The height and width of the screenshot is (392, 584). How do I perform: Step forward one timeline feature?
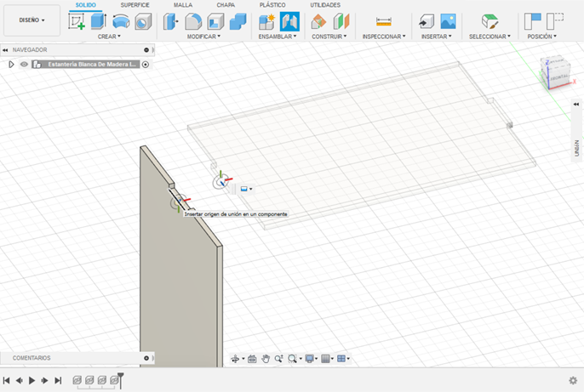coord(44,380)
